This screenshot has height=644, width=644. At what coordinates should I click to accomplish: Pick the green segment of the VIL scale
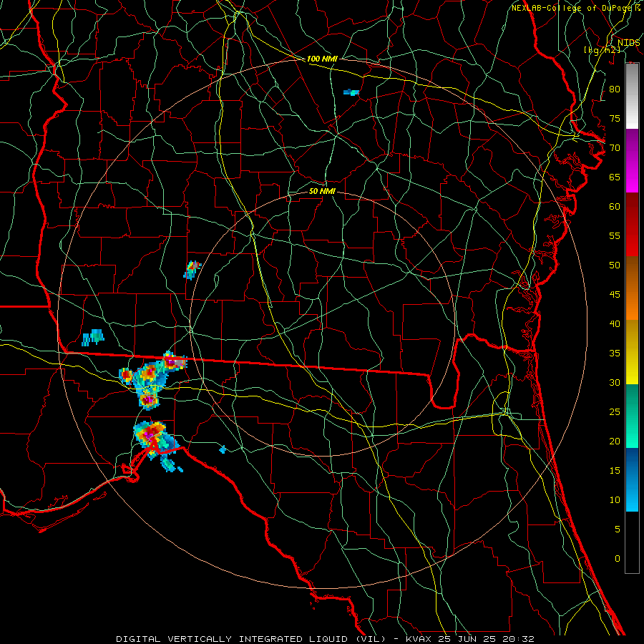(x=632, y=416)
